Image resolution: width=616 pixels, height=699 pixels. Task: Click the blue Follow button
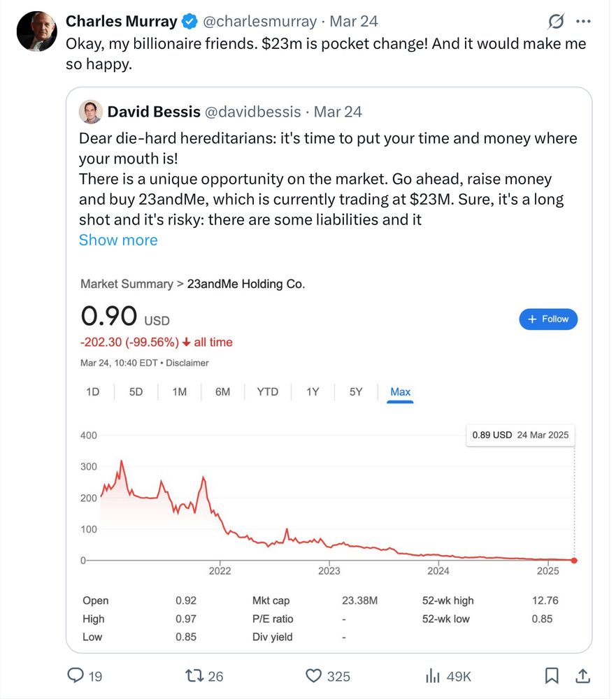coord(548,319)
